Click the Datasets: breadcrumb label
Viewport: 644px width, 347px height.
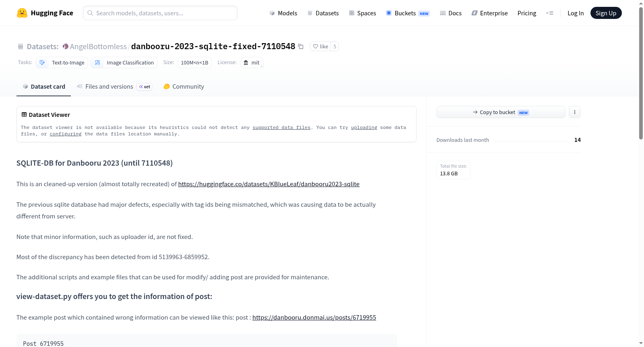point(43,46)
